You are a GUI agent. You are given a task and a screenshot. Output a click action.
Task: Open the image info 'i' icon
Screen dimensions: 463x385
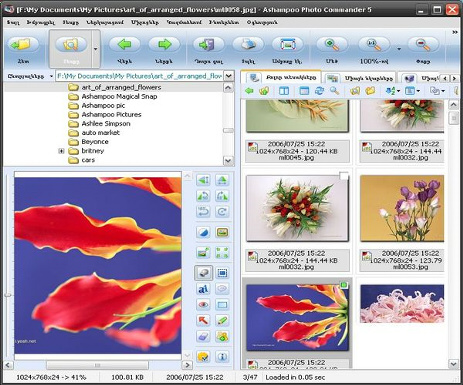(222, 356)
